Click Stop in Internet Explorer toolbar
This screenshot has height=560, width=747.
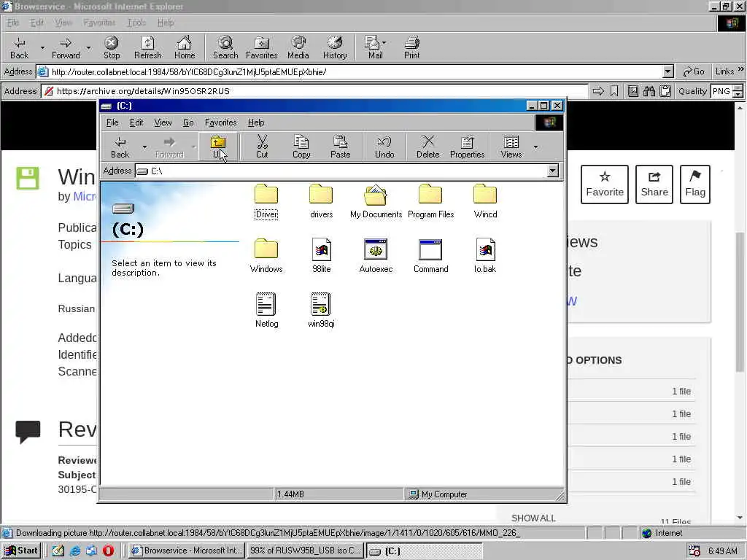(112, 47)
